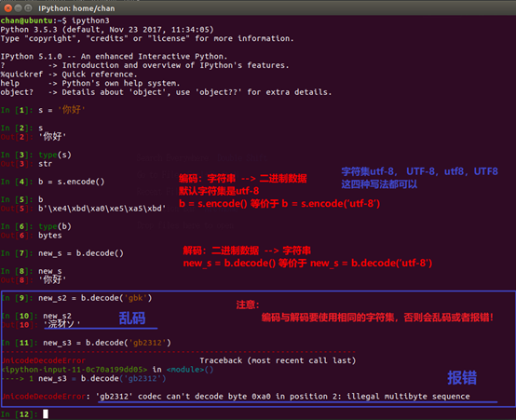Click the Python 3.5.3 version line
The image size is (516, 420).
pos(107,30)
